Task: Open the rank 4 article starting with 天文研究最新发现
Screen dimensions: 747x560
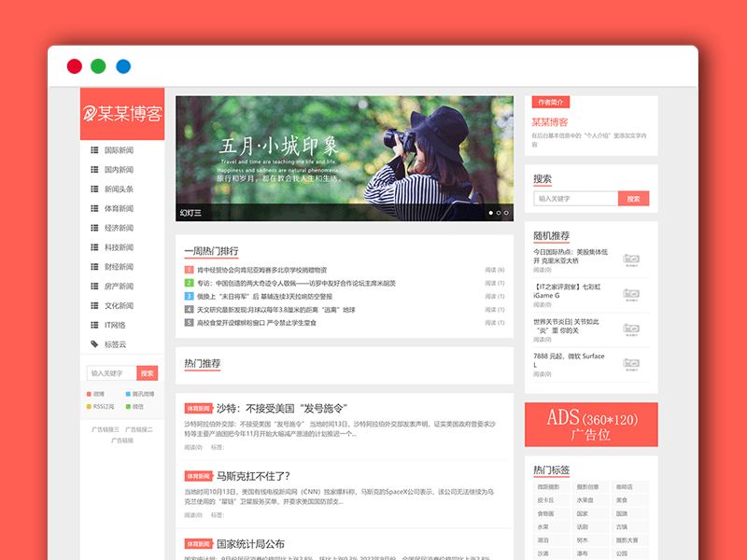Action: (x=276, y=310)
